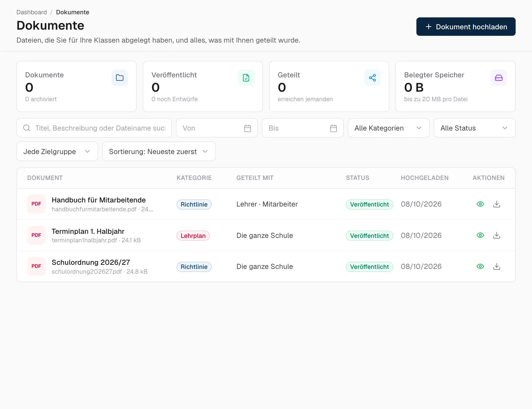This screenshot has height=409, width=532.
Task: Click Richtlinie badge in Schulordnung row
Action: pos(194,267)
